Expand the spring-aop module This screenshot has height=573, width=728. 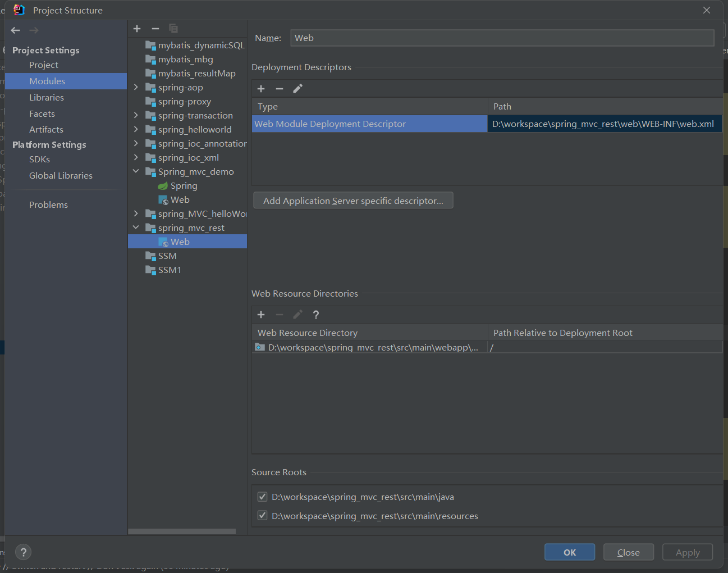(x=136, y=87)
